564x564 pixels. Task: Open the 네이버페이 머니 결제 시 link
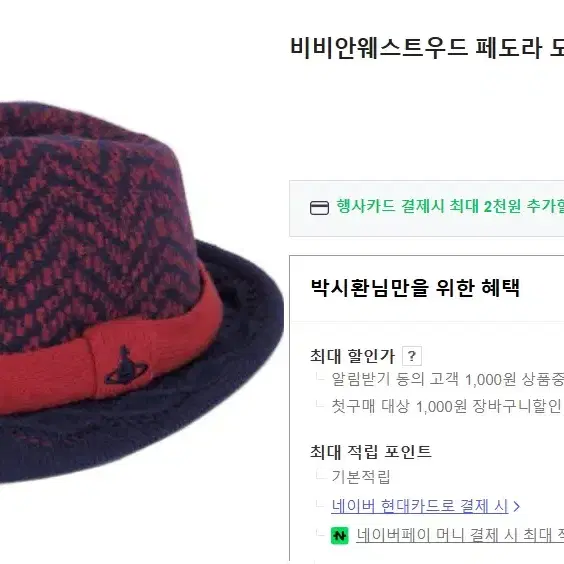coord(460,536)
